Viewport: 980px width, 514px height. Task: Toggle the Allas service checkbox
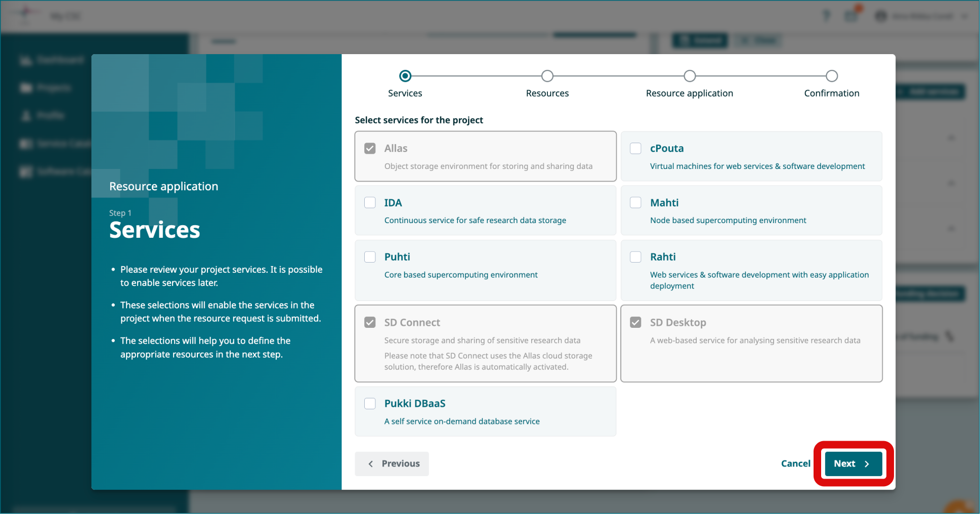[370, 148]
